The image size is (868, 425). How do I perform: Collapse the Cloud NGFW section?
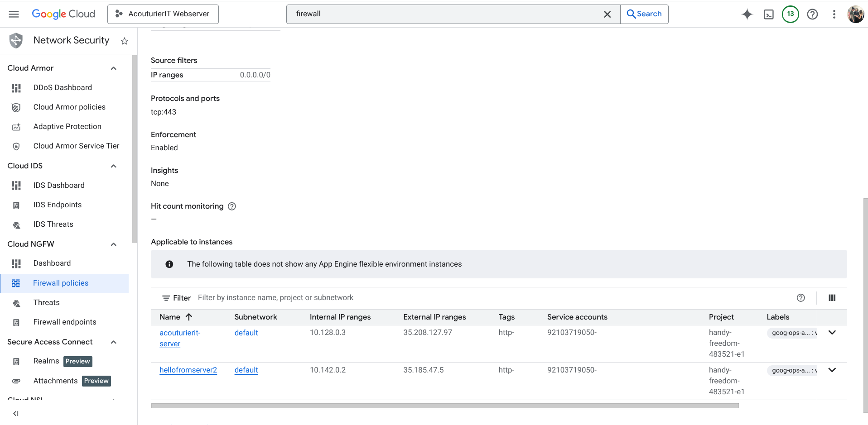point(114,244)
